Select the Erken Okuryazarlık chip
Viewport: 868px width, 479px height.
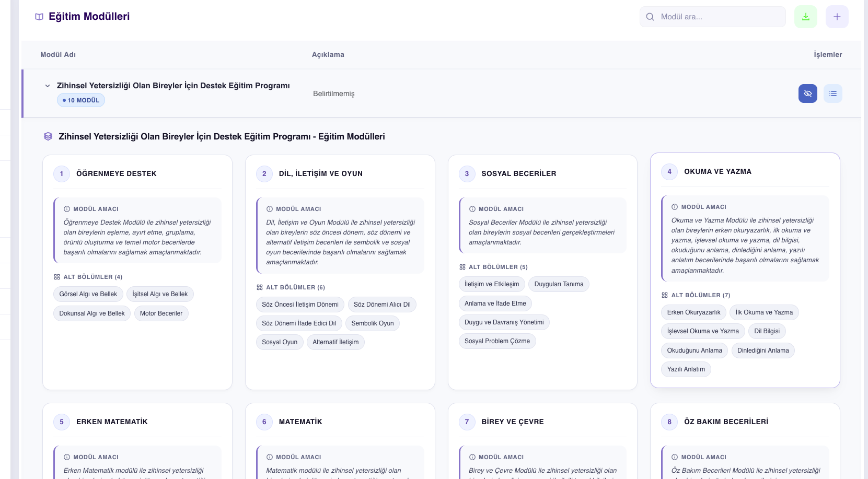694,312
